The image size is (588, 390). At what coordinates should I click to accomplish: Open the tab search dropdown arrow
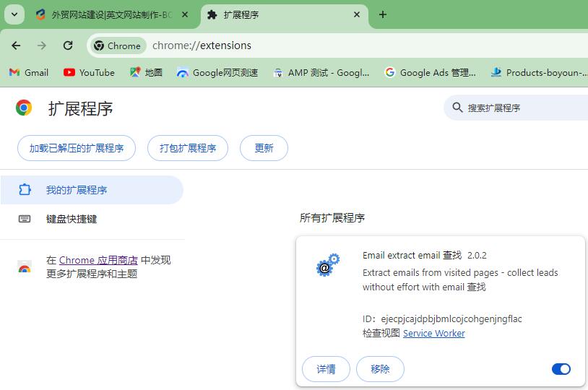[14, 14]
